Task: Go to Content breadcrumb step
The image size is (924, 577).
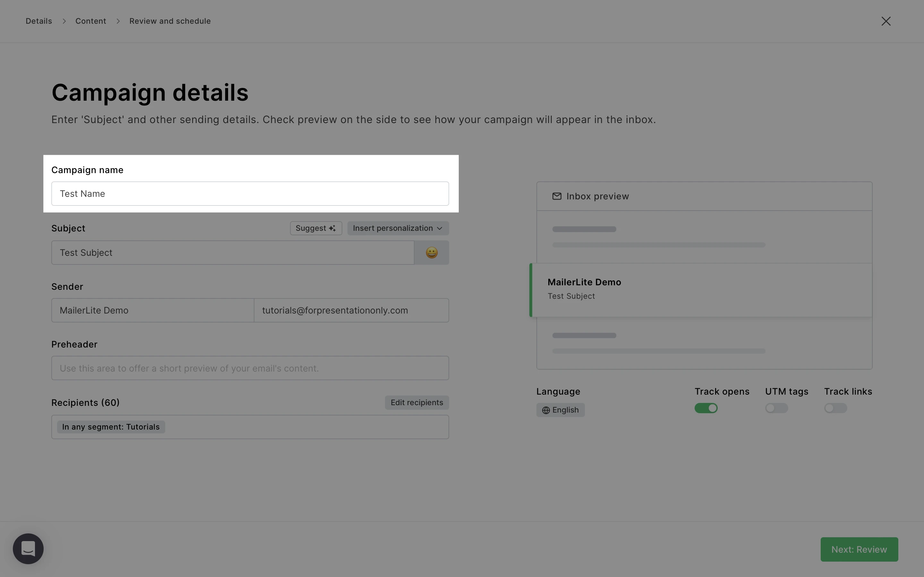Action: [x=90, y=21]
